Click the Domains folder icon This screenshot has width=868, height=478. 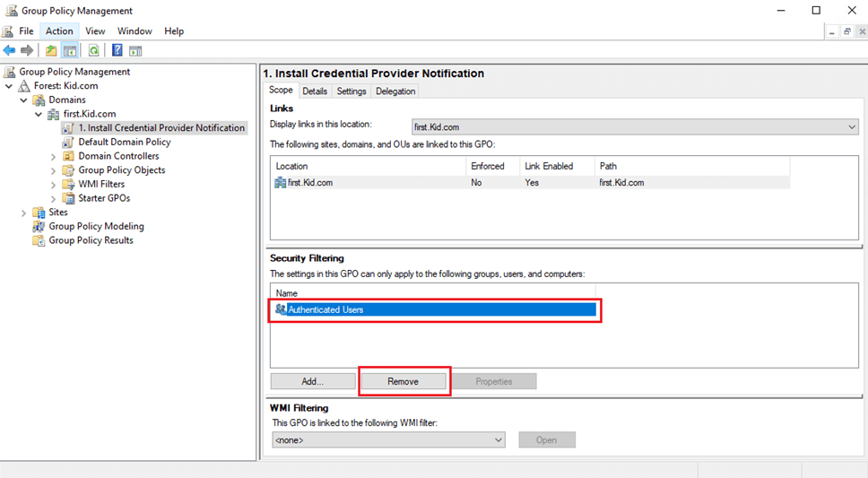click(39, 100)
